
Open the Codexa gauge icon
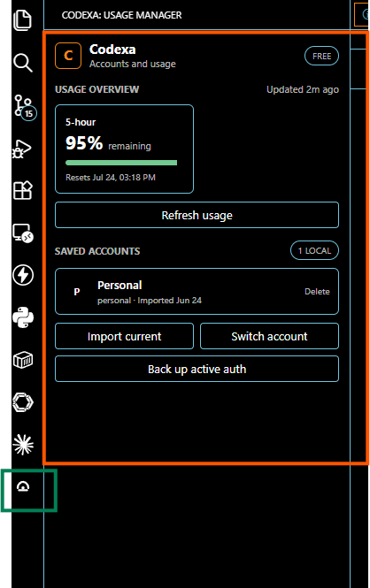(x=23, y=486)
